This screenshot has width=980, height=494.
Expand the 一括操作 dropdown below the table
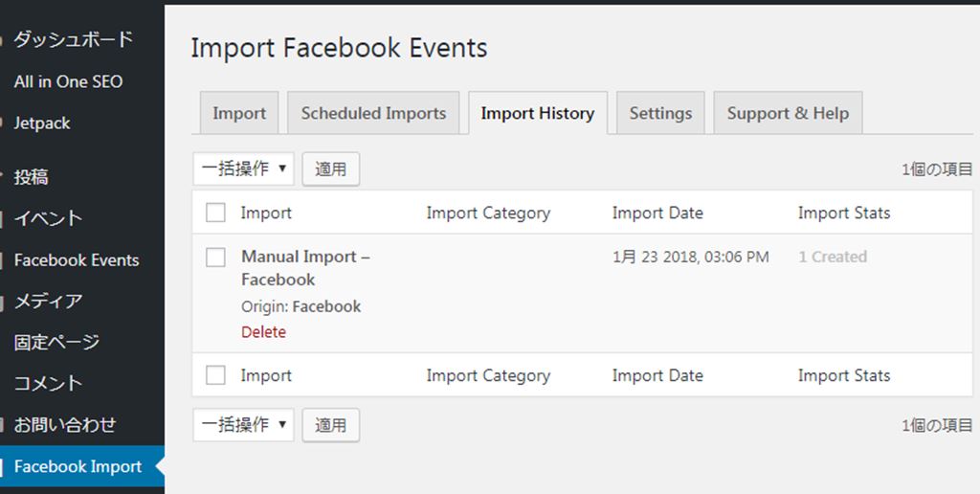pyautogui.click(x=244, y=425)
